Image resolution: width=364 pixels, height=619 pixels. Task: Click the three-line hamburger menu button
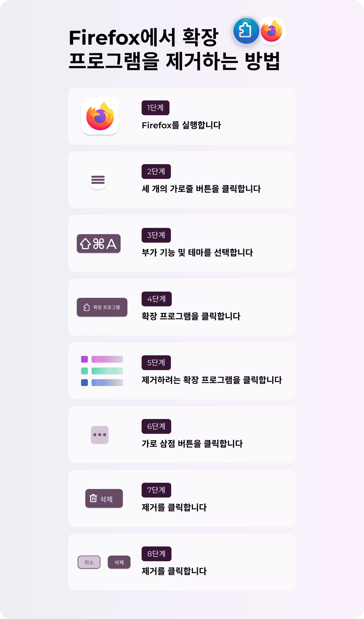coord(98,180)
